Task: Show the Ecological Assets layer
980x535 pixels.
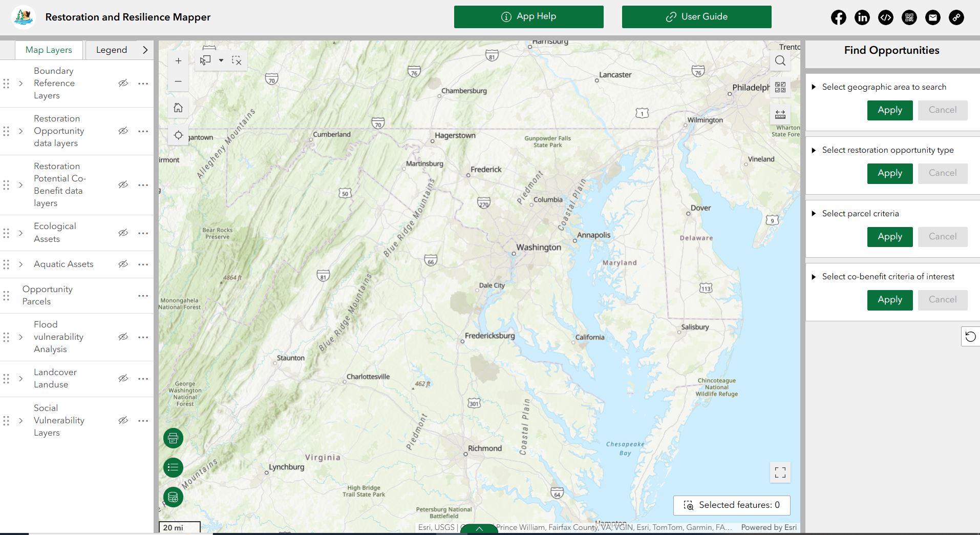Action: [123, 233]
